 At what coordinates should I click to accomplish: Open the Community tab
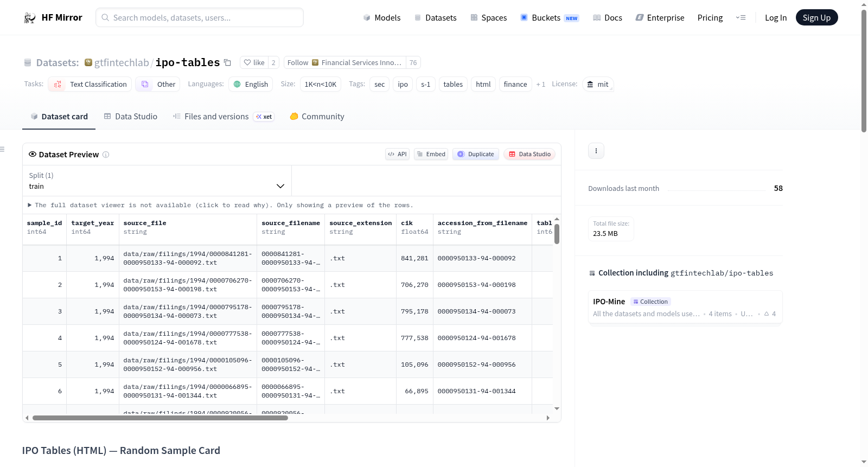point(317,117)
